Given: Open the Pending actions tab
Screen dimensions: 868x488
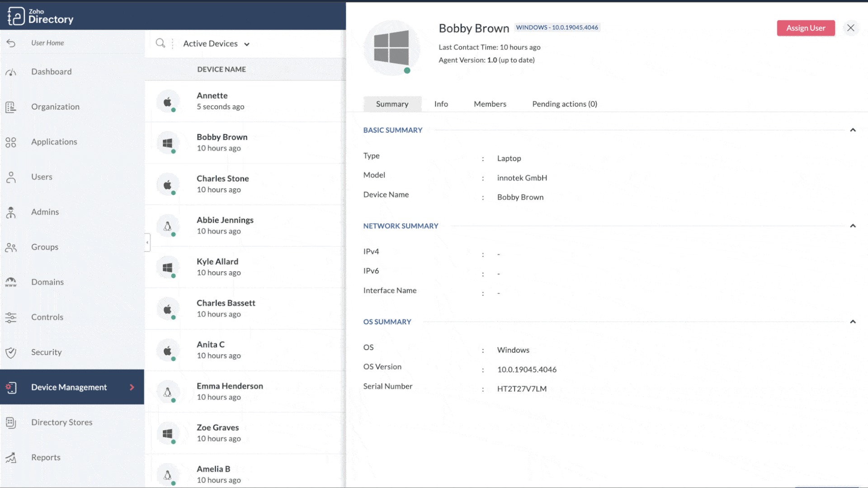Looking at the screenshot, I should (x=564, y=103).
